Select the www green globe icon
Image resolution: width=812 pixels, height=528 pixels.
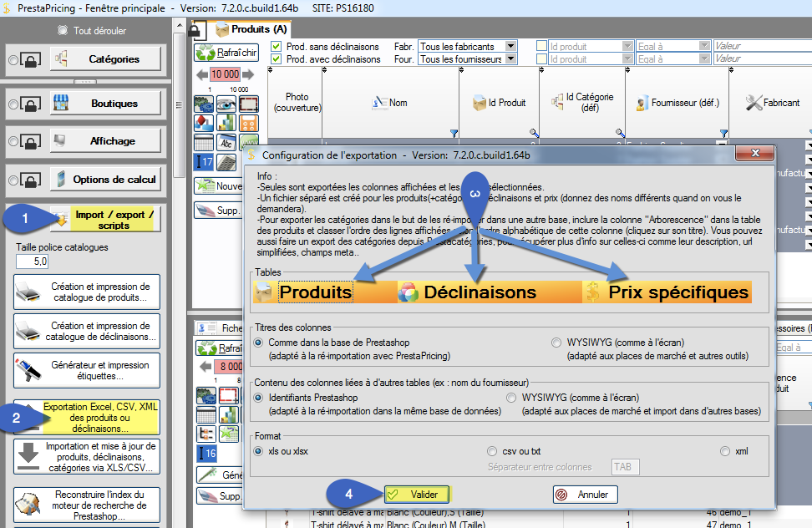coord(249,141)
